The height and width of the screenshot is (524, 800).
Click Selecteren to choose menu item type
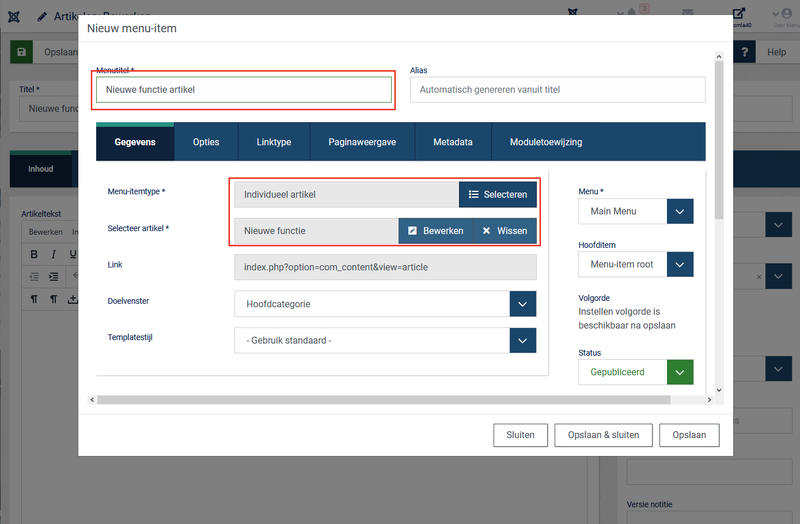click(x=497, y=194)
